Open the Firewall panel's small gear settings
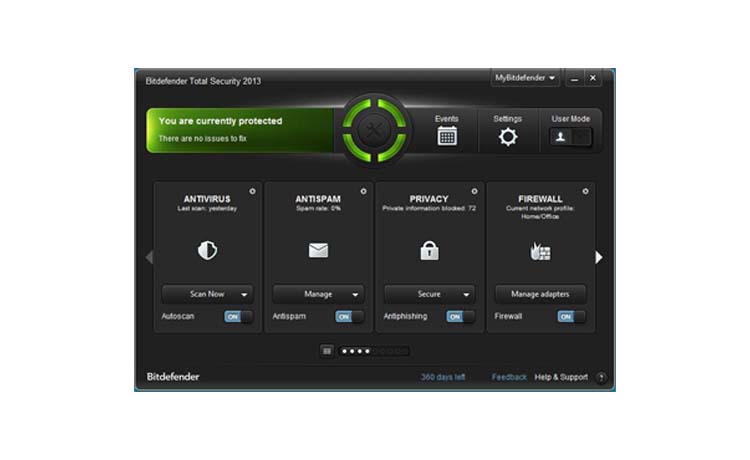 click(x=585, y=191)
